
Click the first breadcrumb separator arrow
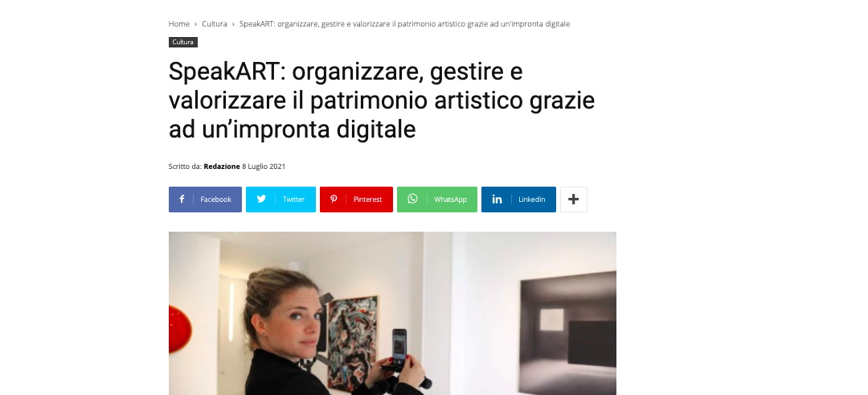(x=196, y=24)
